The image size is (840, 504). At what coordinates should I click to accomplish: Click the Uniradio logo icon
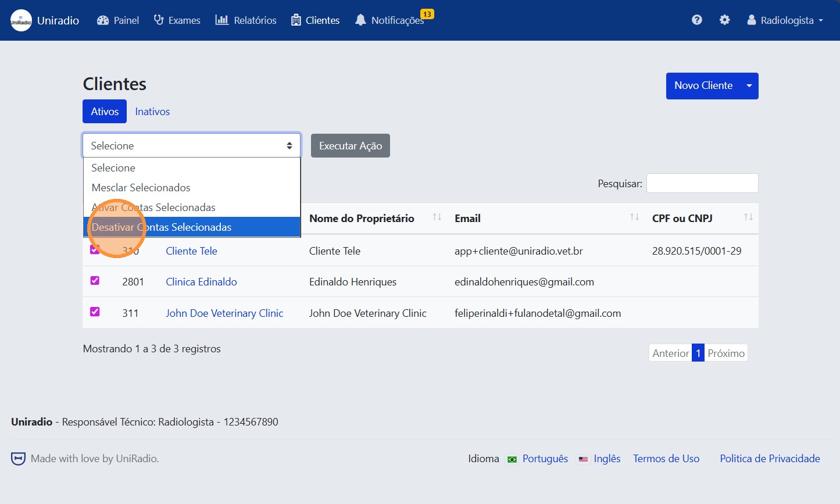pos(22,20)
